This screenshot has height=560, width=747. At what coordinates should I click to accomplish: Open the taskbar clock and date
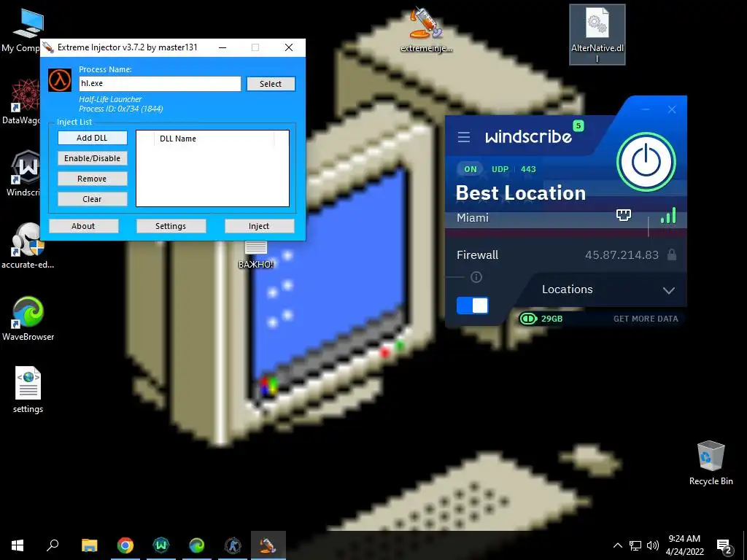684,545
